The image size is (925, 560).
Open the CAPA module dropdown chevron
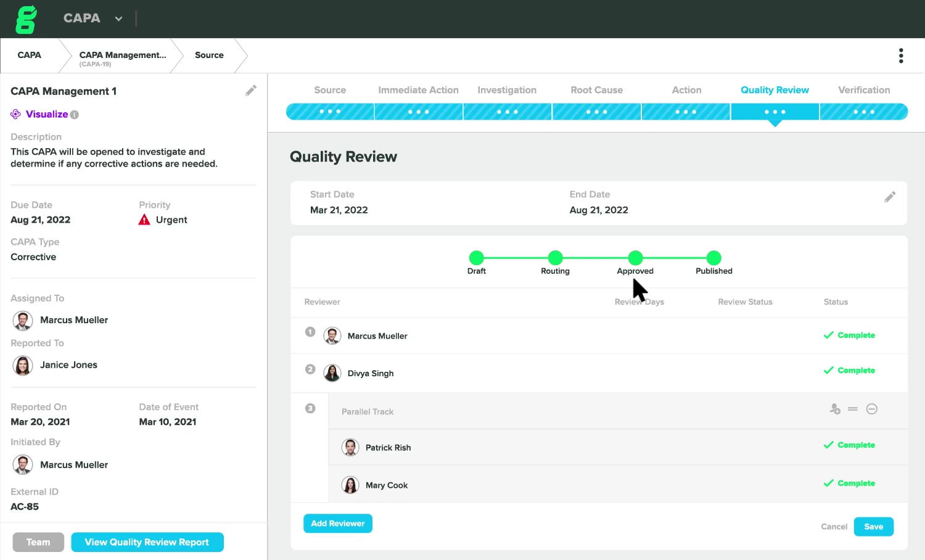pos(118,19)
